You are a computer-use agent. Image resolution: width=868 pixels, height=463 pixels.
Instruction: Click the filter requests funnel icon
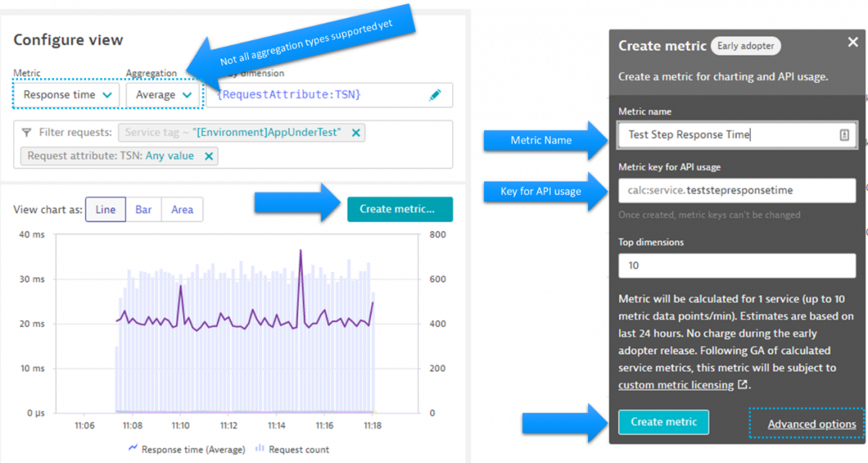27,132
